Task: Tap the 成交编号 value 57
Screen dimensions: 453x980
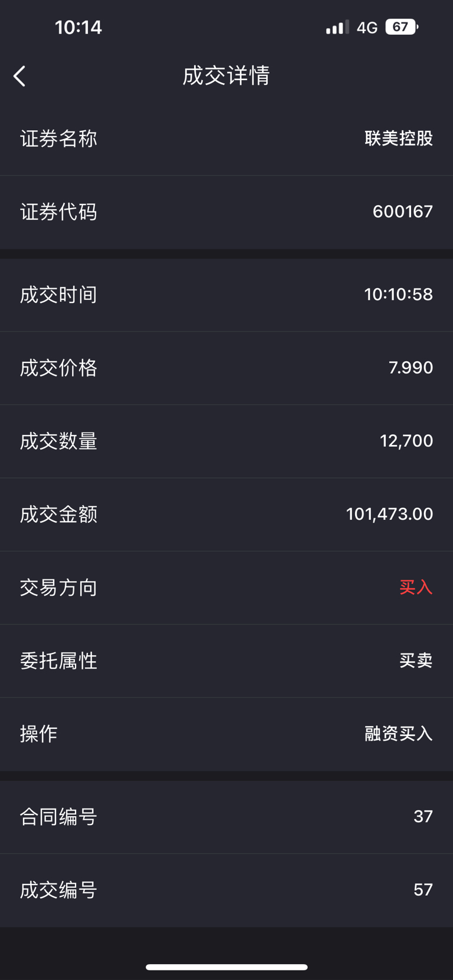Action: tap(423, 889)
